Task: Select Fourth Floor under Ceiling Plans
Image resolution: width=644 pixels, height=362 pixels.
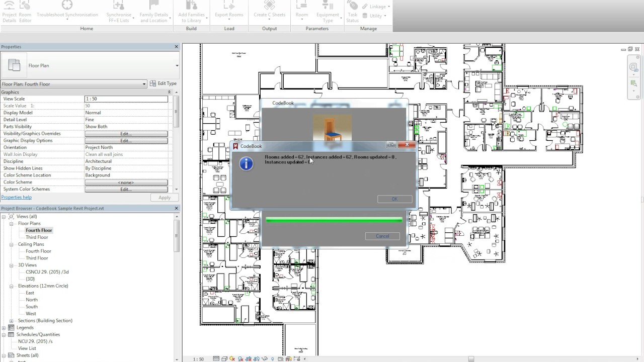Action: tap(38, 251)
